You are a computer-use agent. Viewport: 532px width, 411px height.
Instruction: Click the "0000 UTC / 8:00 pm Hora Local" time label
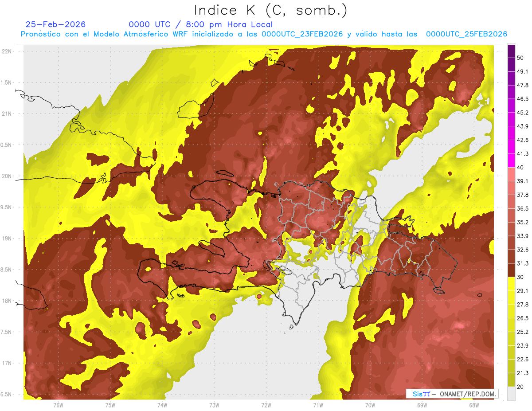pyautogui.click(x=200, y=24)
